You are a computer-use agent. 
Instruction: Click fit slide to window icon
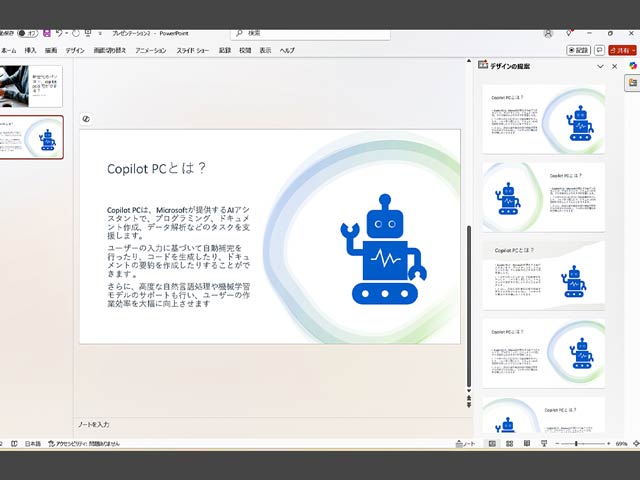[636, 444]
